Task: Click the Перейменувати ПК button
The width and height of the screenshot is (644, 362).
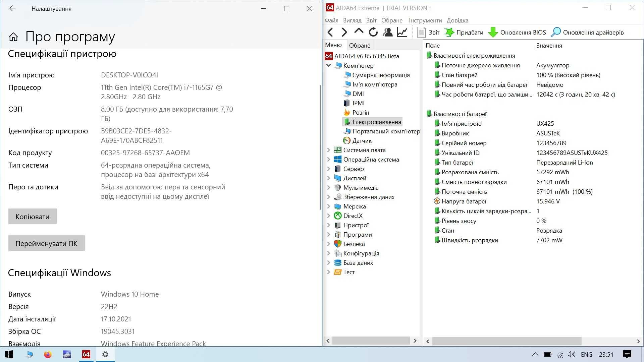Action: click(x=47, y=243)
